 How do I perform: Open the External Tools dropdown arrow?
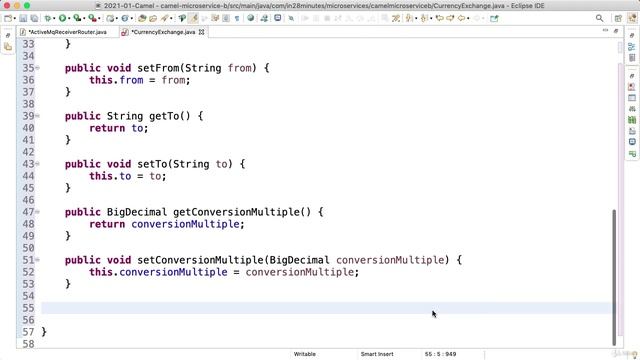[99, 18]
